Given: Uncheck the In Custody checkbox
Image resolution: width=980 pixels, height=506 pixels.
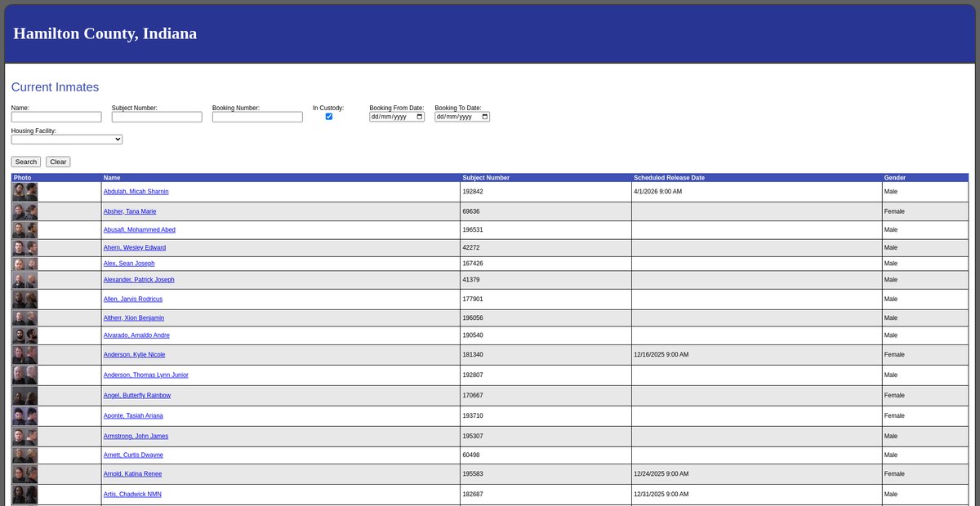Looking at the screenshot, I should coord(329,117).
